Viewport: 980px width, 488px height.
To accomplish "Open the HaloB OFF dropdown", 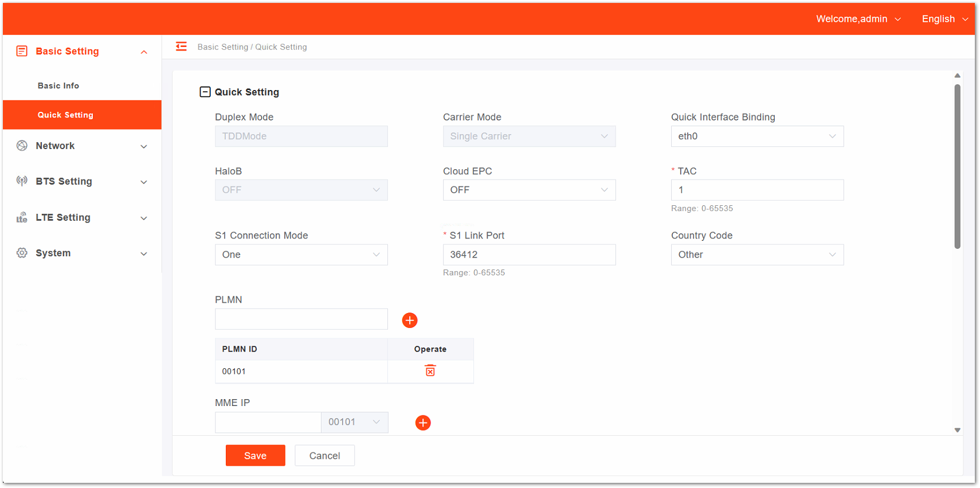I will (301, 190).
